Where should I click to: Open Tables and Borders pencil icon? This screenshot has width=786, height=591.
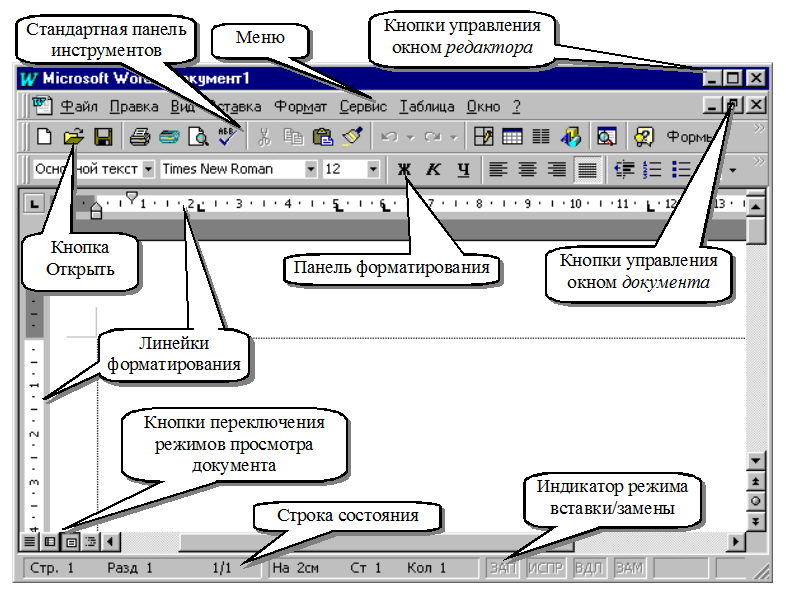point(483,136)
